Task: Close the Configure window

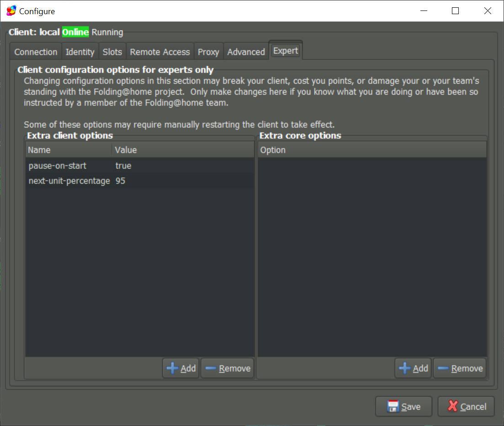Action: (488, 11)
